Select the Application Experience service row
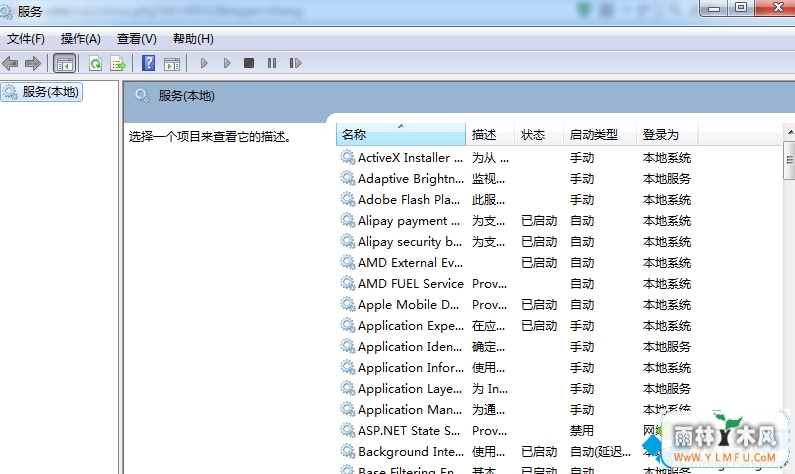Screen dimensions: 795x474 tap(517, 325)
